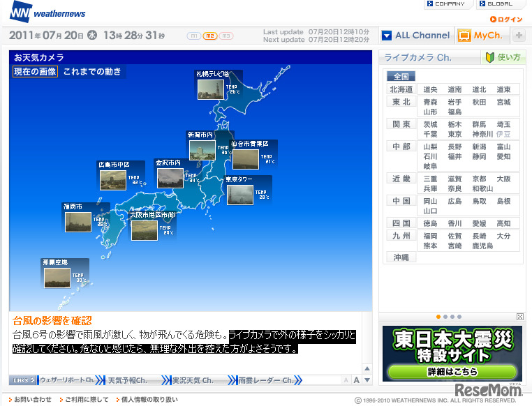This screenshot has width=532, height=406.
Task: Switch to これまでの動き tab
Action: (92, 72)
